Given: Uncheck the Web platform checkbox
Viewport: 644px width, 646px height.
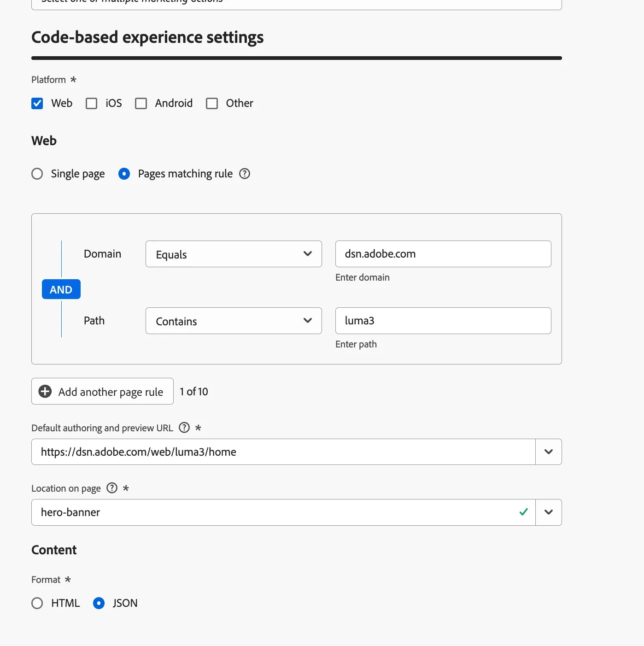Looking at the screenshot, I should (37, 103).
